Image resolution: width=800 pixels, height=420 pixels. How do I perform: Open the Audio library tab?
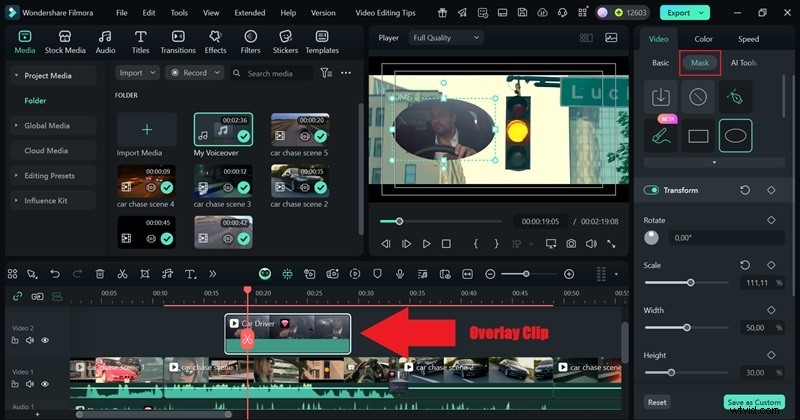click(105, 42)
